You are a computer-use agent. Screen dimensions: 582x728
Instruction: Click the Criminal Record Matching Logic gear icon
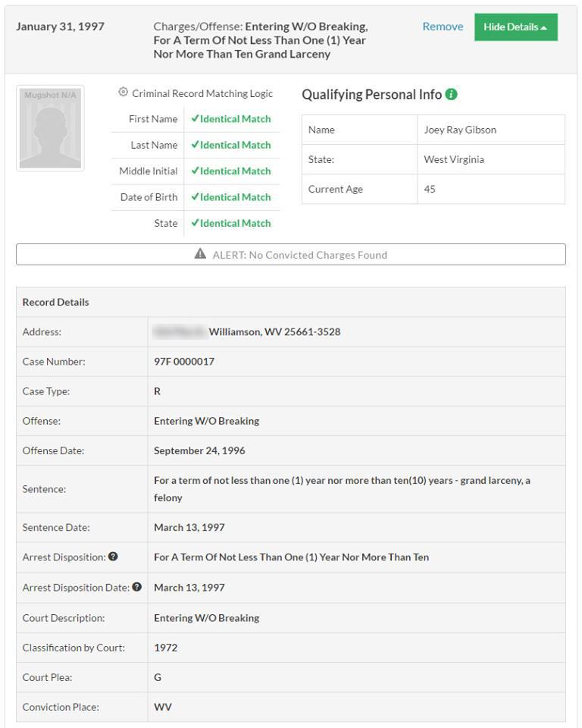coord(124,93)
